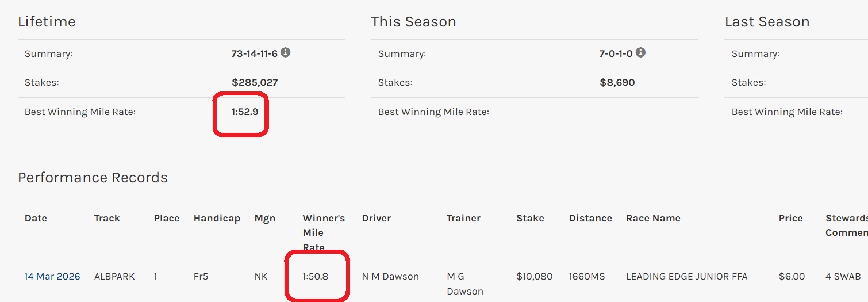Click the Place column header
The image size is (868, 302).
(x=167, y=219)
